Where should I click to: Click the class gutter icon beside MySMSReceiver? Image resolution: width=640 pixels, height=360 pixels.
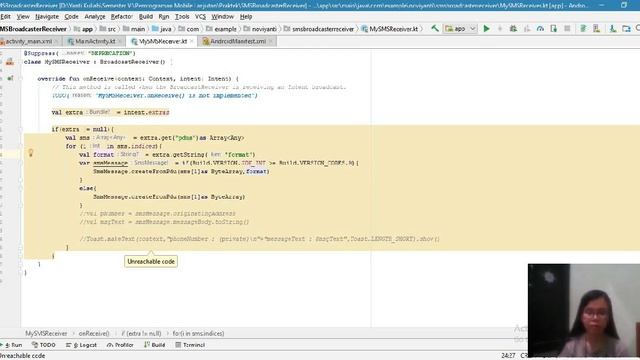(x=10, y=62)
